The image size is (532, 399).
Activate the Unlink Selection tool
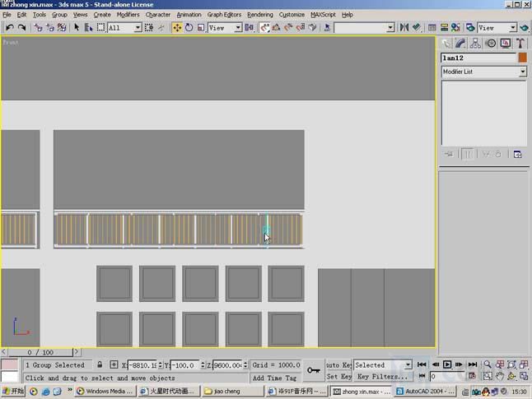point(50,27)
